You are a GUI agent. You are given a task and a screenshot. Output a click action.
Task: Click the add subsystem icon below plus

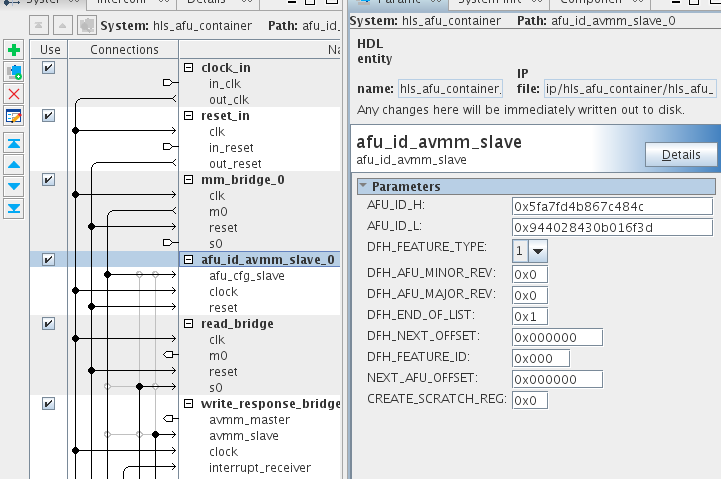[14, 72]
